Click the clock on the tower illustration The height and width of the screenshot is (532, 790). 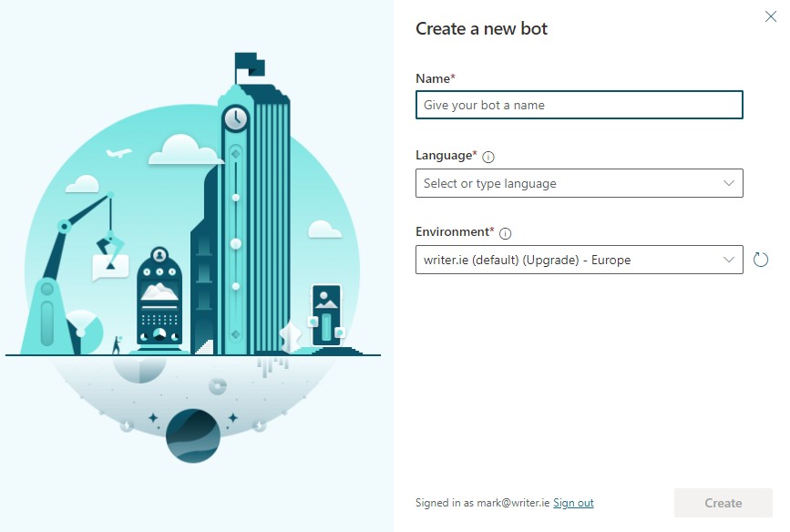[x=235, y=119]
